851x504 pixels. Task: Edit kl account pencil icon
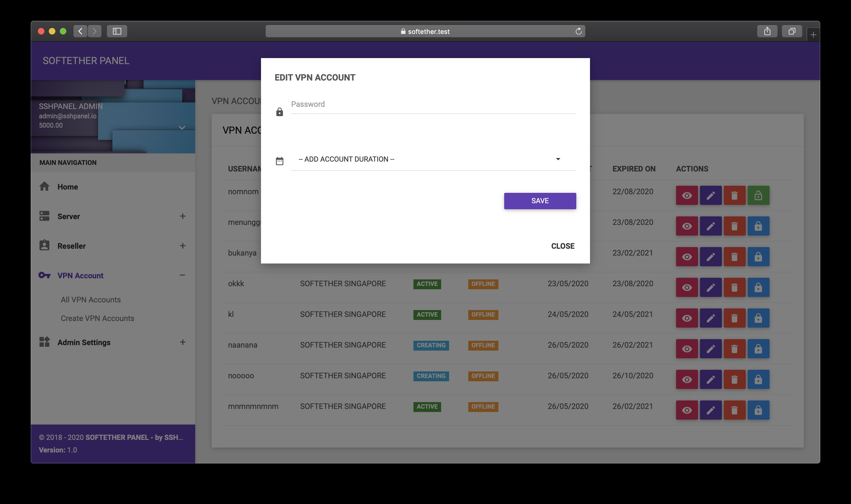point(710,318)
